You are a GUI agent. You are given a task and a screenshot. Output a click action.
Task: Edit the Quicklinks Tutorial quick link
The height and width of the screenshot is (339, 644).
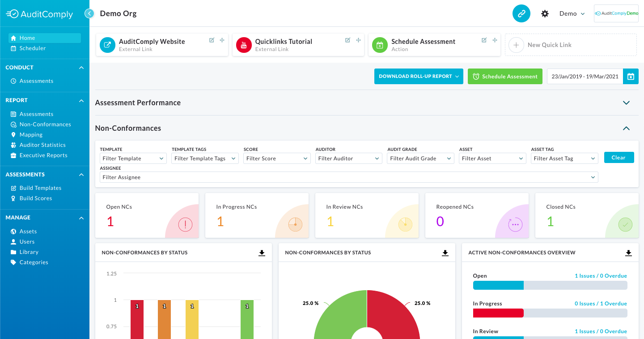click(x=348, y=40)
